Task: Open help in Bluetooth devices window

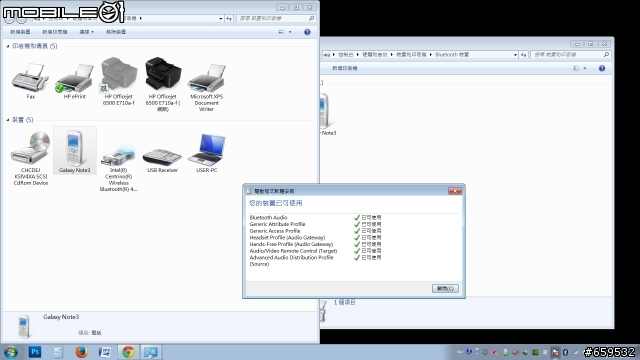Action: click(x=602, y=68)
